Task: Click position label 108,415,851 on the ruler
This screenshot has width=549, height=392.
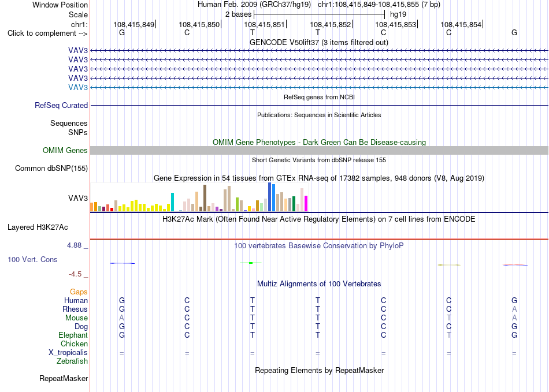Action: click(x=264, y=24)
